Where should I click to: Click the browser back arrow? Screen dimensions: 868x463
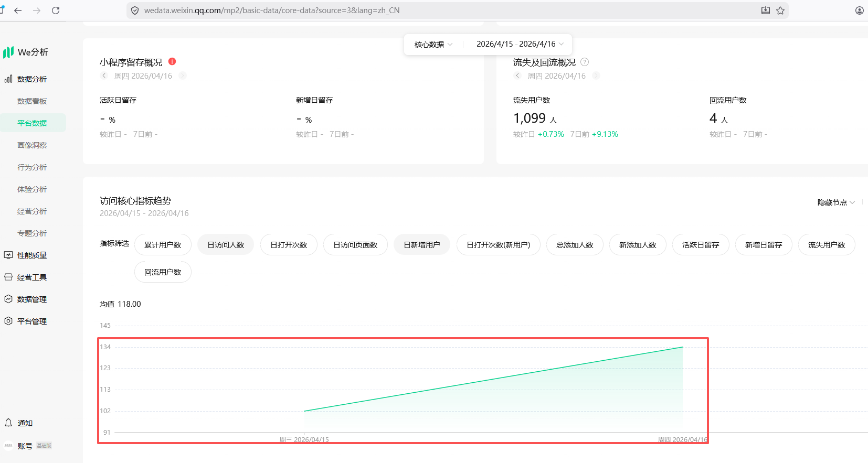18,10
